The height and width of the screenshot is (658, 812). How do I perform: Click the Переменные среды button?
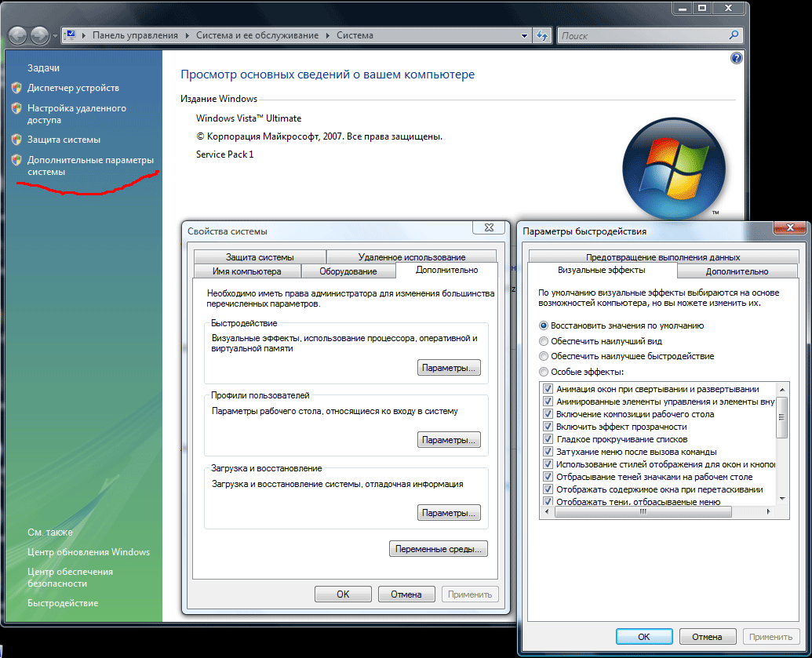pos(438,549)
